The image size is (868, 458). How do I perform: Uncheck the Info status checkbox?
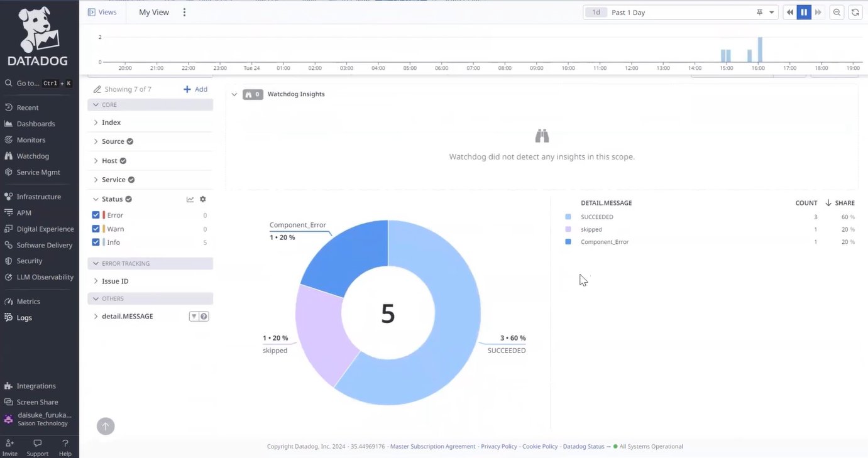96,242
